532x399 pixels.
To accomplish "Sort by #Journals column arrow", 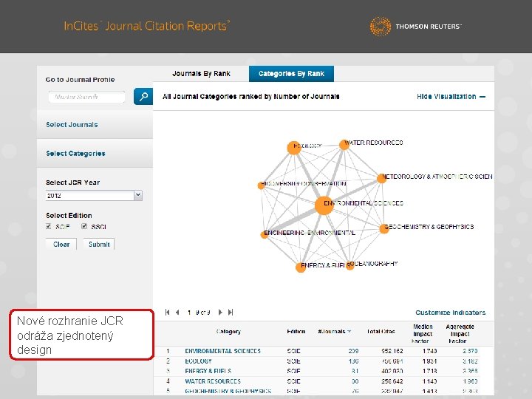I will [349, 332].
